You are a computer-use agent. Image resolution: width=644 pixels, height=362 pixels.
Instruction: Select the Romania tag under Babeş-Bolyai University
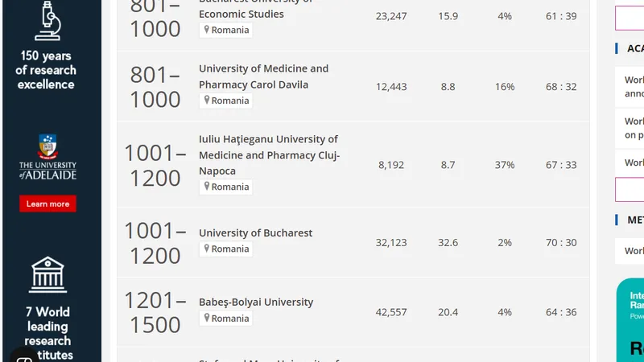pyautogui.click(x=226, y=319)
